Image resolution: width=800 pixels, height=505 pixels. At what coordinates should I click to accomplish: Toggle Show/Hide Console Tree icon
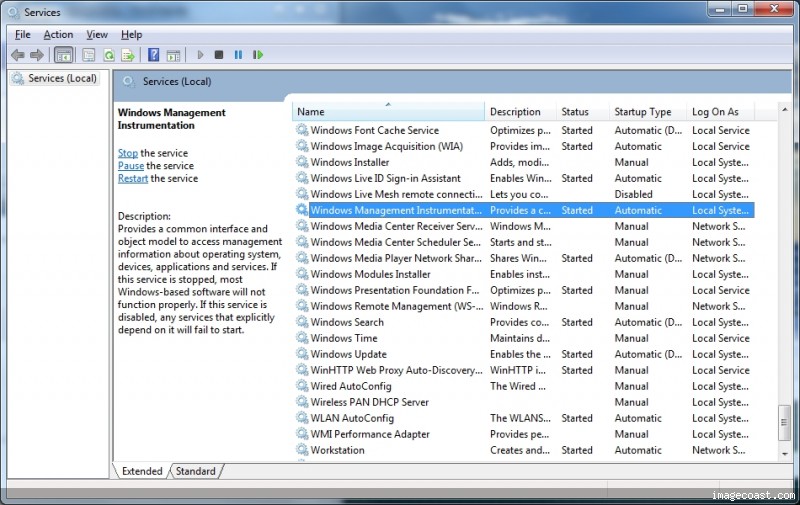64,55
